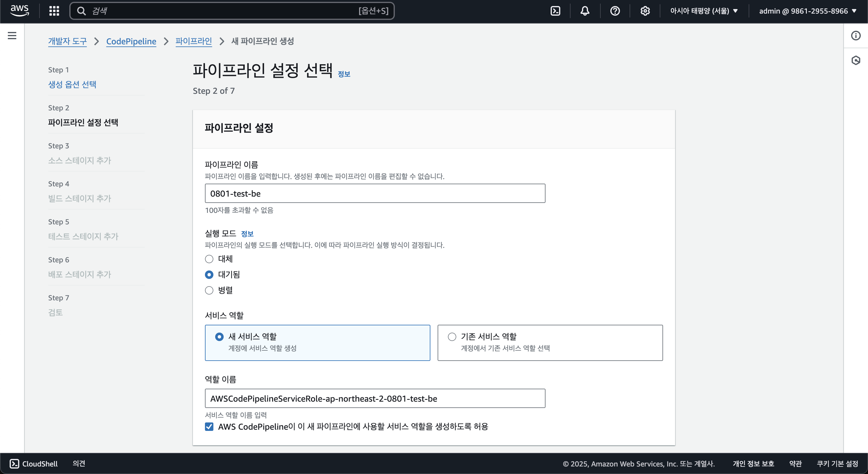Go to Step 1 생성 옵션 선택
868x474 pixels.
tap(72, 84)
